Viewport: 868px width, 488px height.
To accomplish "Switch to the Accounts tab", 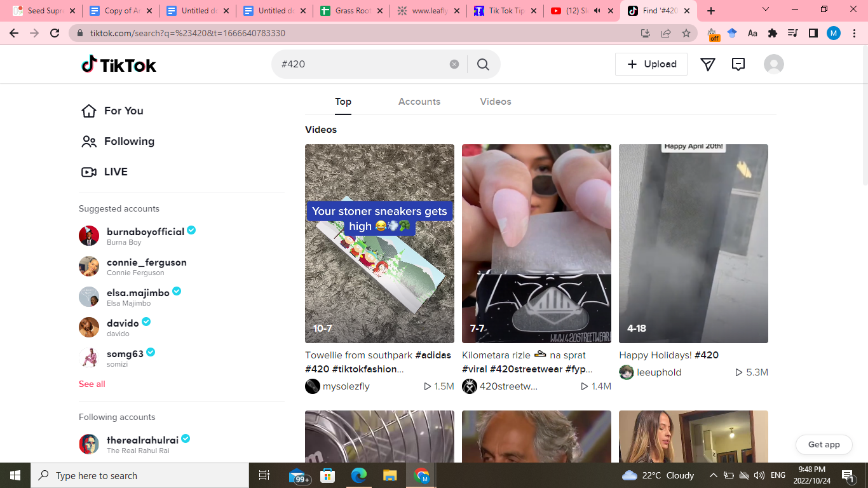I will point(419,102).
